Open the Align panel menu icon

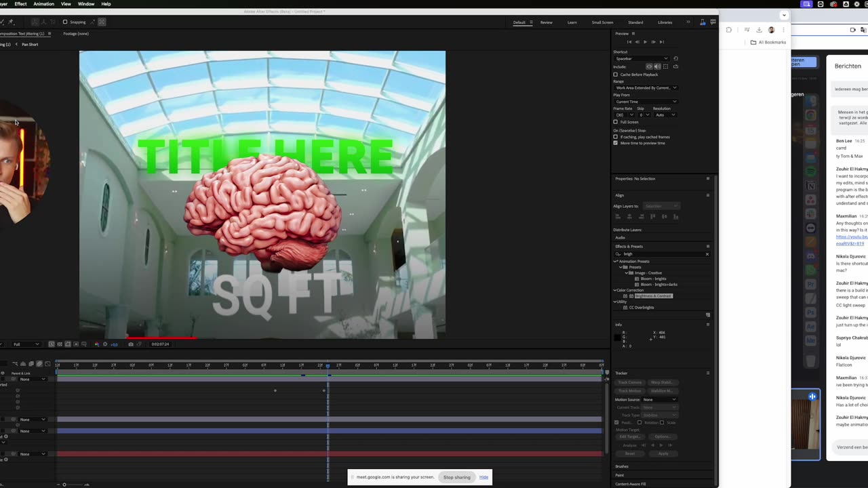708,195
